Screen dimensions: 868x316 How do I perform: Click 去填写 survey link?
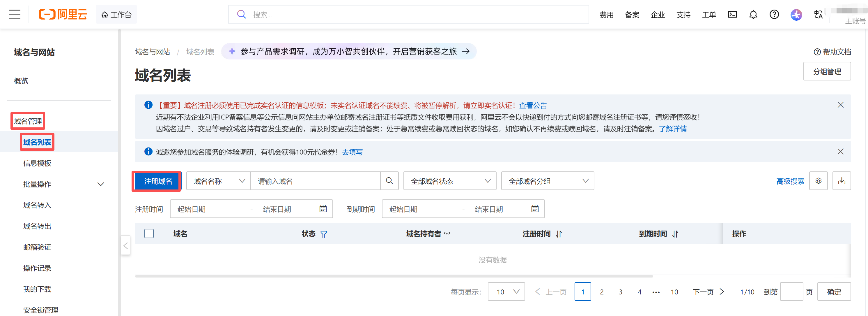coord(352,152)
